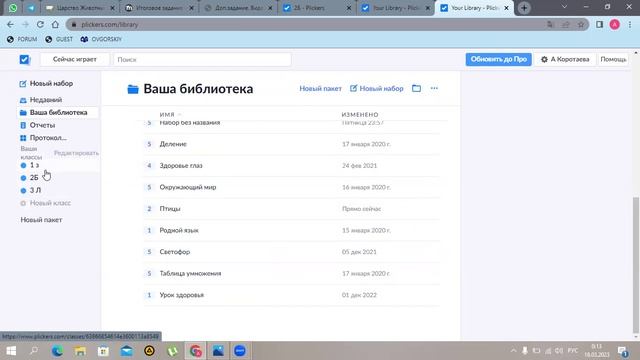Click Новый набор in library header

(376, 88)
